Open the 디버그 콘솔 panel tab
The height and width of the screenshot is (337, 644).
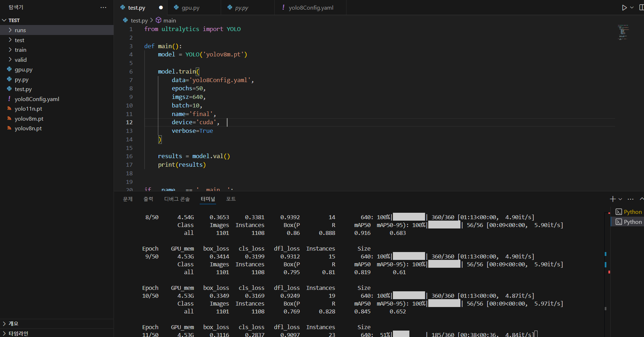coord(177,199)
